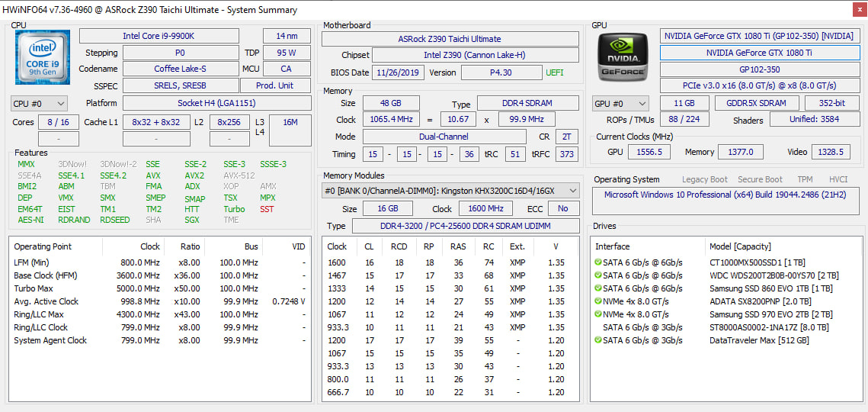Click the Intel Core i9 logo

click(x=43, y=58)
